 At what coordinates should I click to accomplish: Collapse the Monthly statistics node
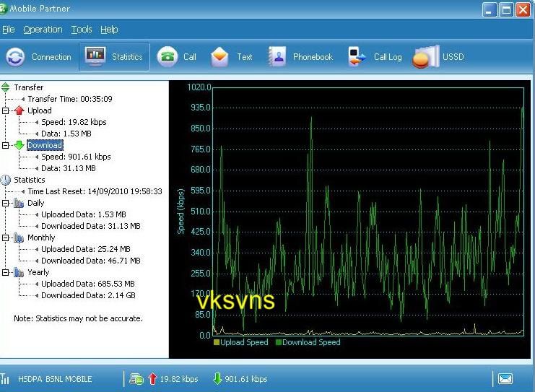pyautogui.click(x=6, y=238)
